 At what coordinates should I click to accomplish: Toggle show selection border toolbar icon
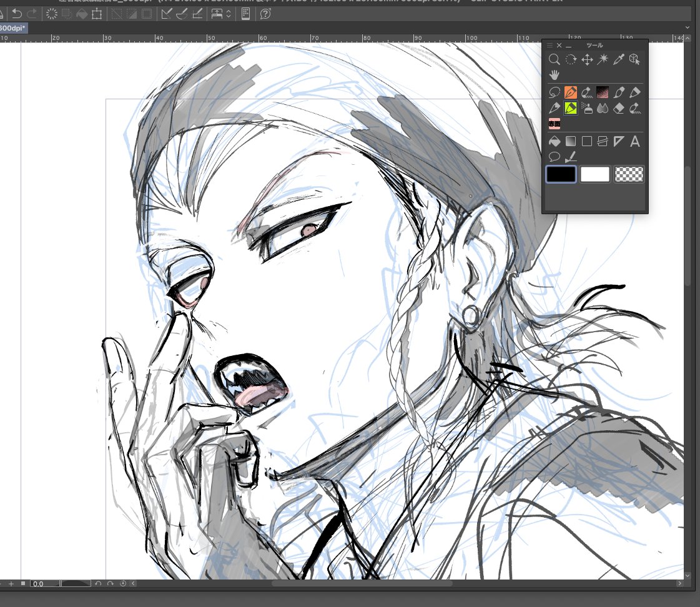146,14
